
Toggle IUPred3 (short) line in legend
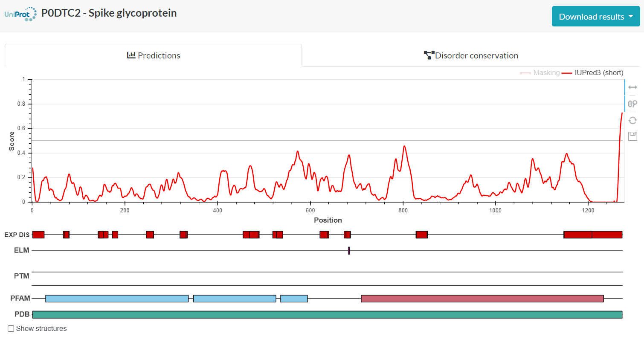coord(593,73)
